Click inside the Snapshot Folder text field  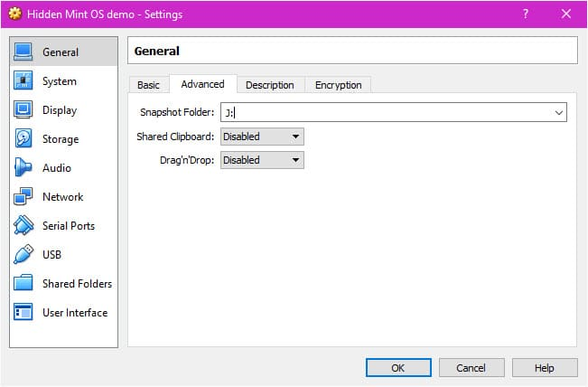(387, 113)
